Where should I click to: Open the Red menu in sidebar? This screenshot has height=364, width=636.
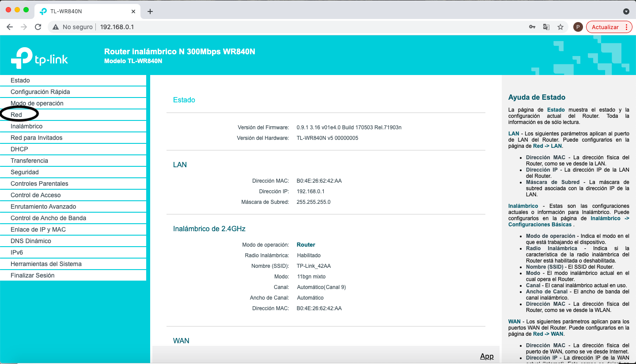coord(16,115)
